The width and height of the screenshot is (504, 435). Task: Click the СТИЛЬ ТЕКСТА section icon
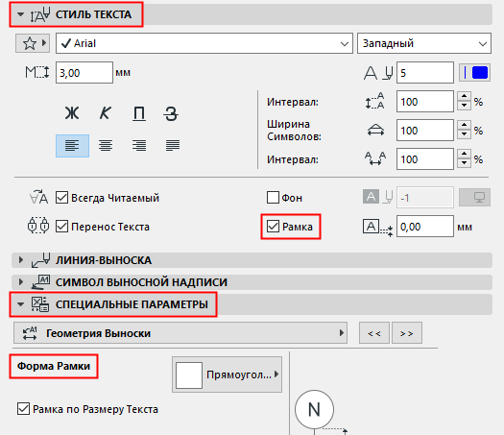(40, 14)
